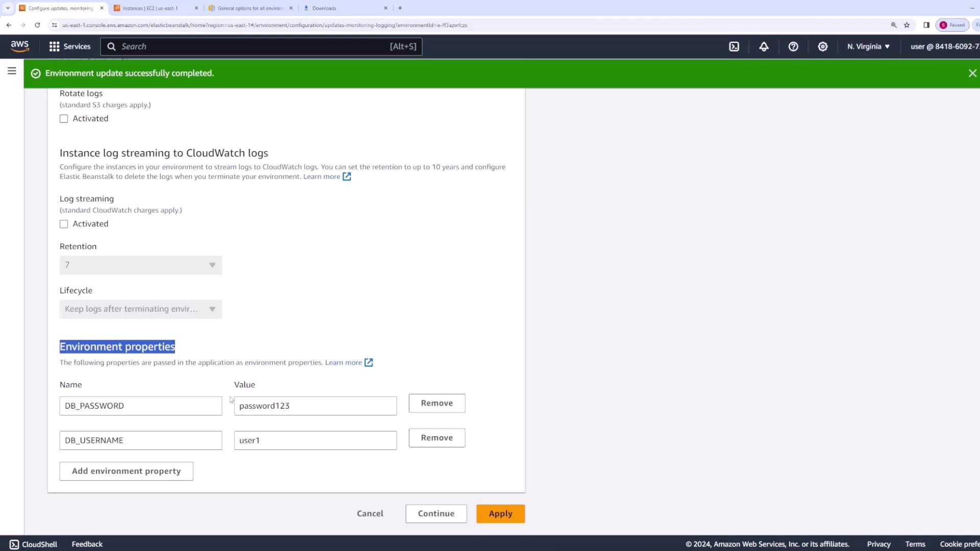Enable Rotate logs Activated checkbox
980x551 pixels.
(64, 119)
